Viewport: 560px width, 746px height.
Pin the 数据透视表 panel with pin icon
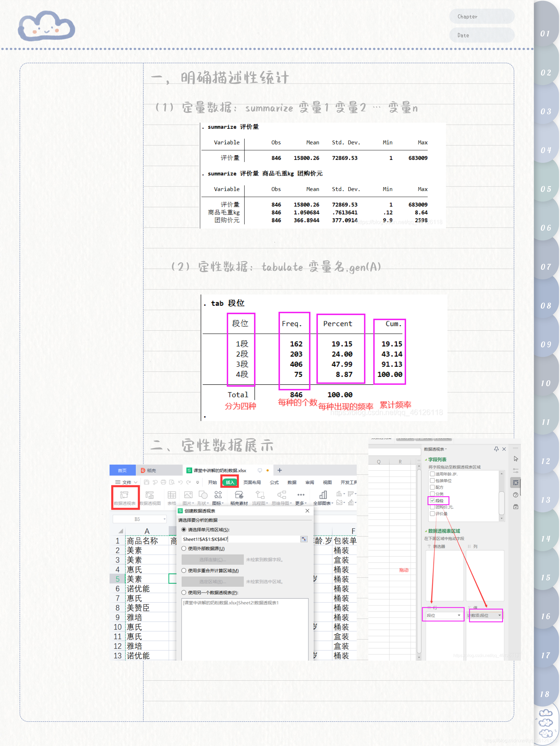coord(497,450)
